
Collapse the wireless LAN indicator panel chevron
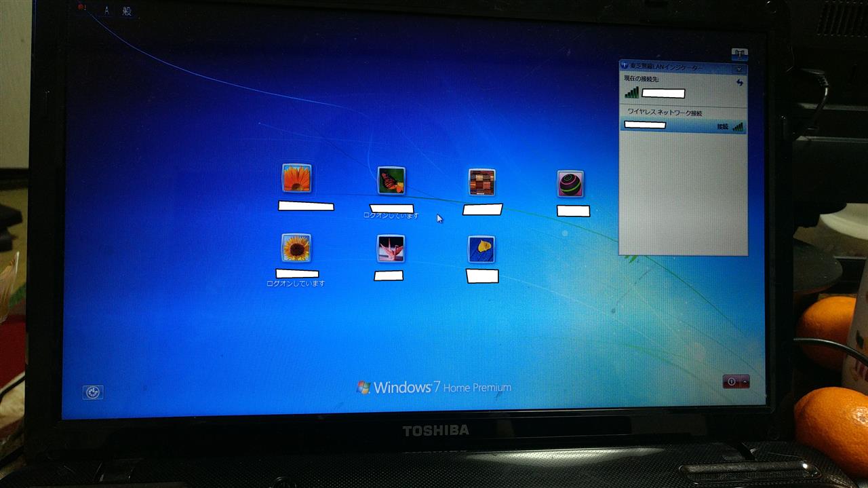click(738, 69)
